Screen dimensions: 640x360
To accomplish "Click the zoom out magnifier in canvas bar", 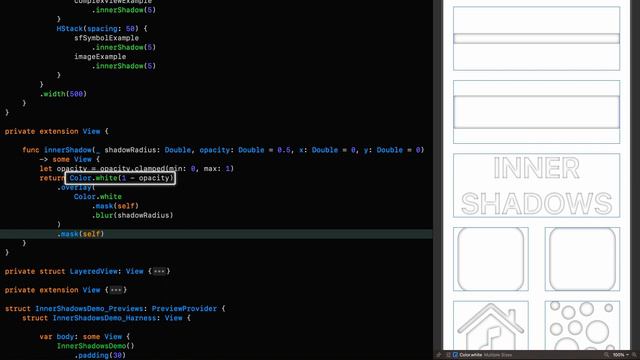I will (x=606, y=355).
